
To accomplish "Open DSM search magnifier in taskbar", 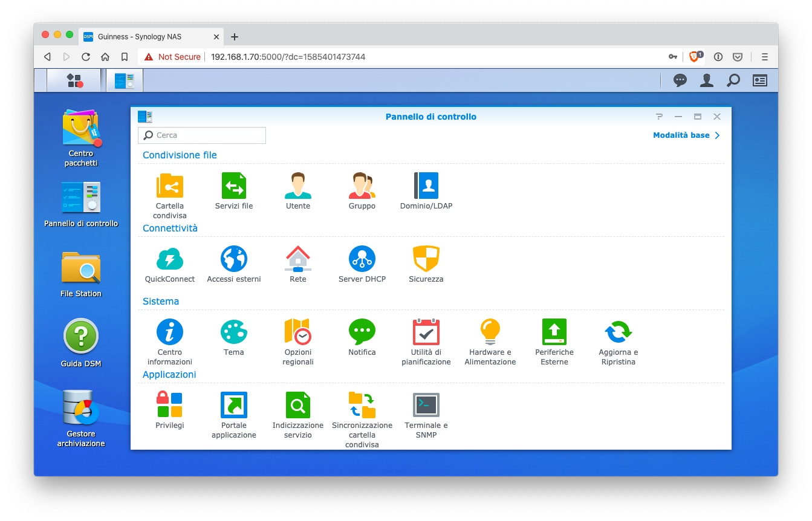I will pos(733,80).
